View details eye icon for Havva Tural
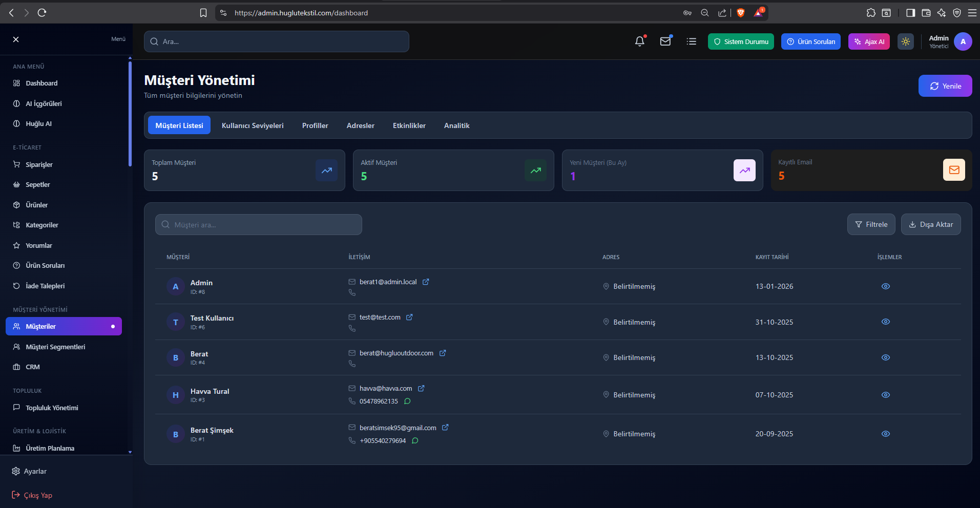The height and width of the screenshot is (508, 980). coord(885,395)
